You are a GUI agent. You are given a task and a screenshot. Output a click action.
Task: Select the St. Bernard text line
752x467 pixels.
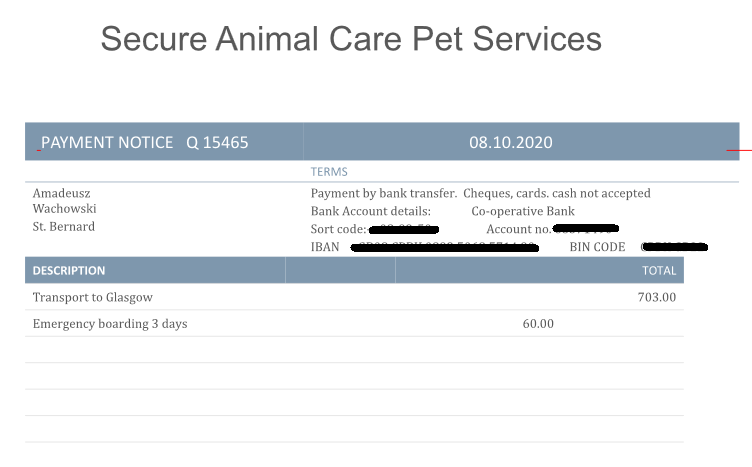pos(64,226)
